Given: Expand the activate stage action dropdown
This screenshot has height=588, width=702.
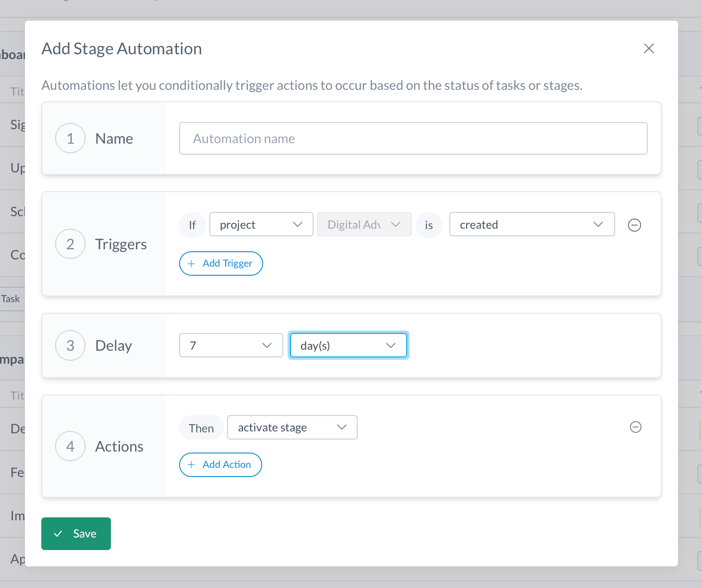Looking at the screenshot, I should pos(292,428).
